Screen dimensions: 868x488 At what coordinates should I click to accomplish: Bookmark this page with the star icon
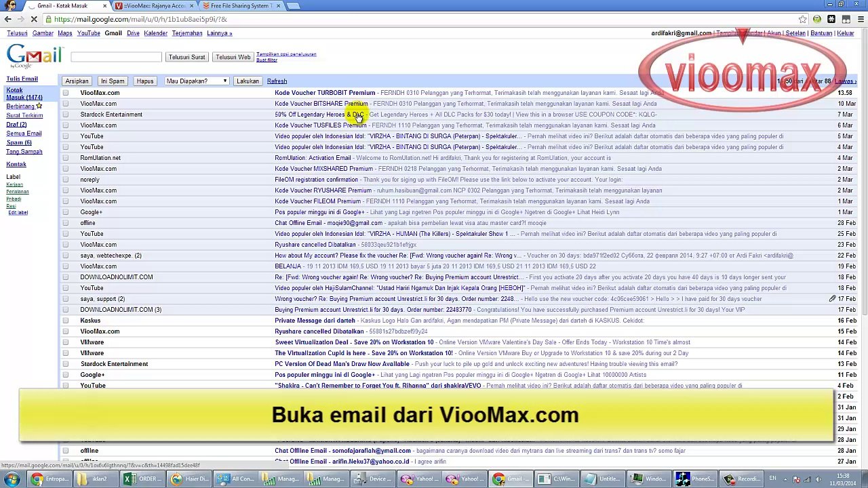coord(803,19)
